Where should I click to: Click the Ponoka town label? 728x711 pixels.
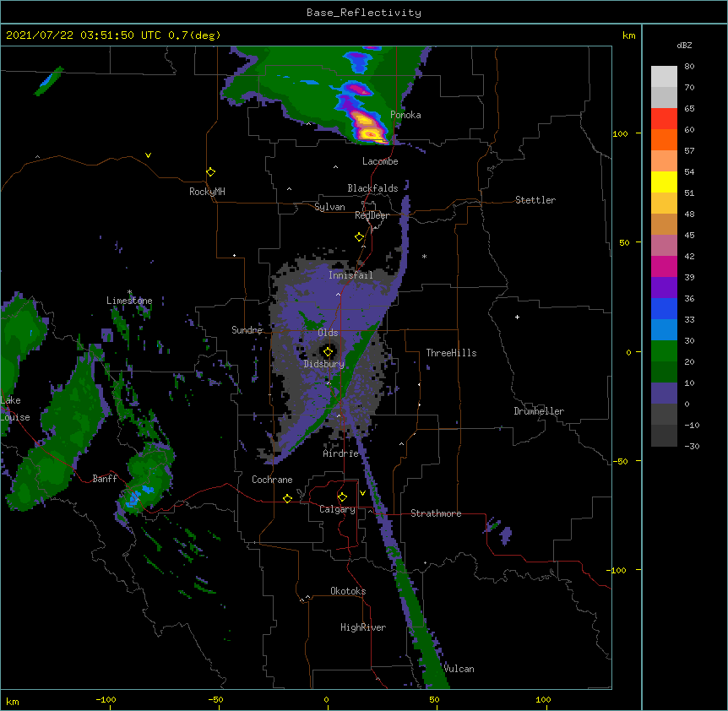(405, 115)
